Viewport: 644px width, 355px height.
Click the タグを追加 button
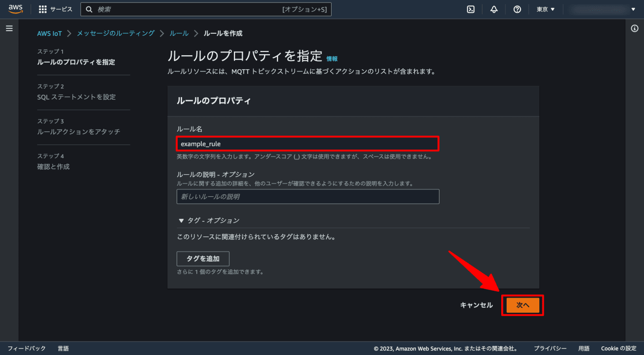[x=203, y=258]
